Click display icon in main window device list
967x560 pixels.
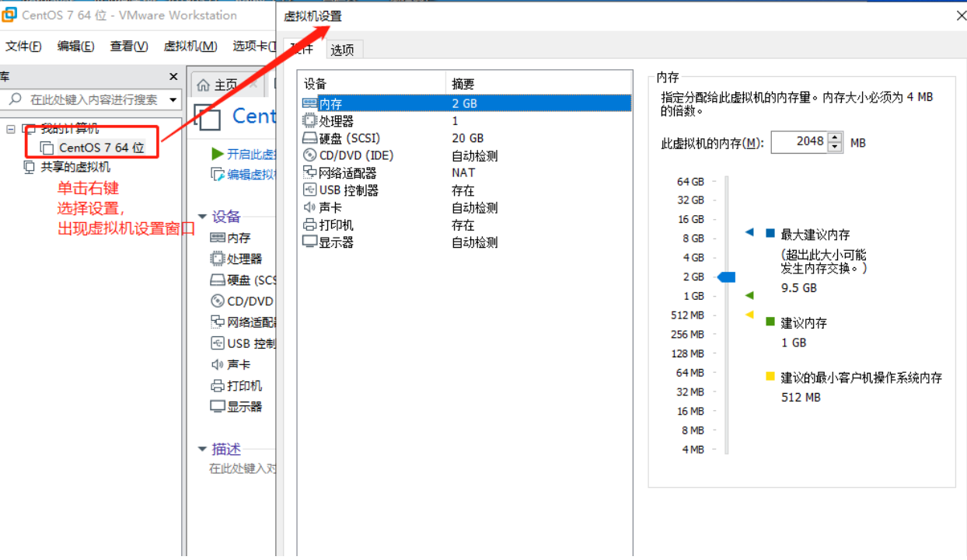click(218, 406)
